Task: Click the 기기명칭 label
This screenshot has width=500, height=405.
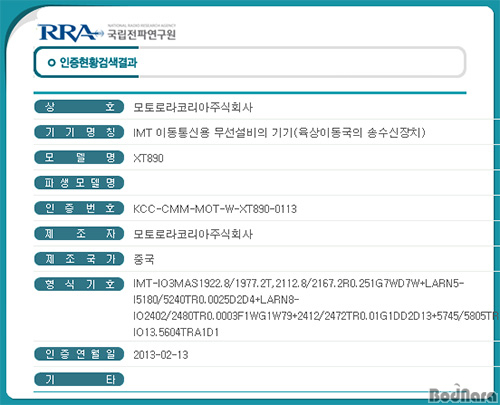Action: coord(79,132)
